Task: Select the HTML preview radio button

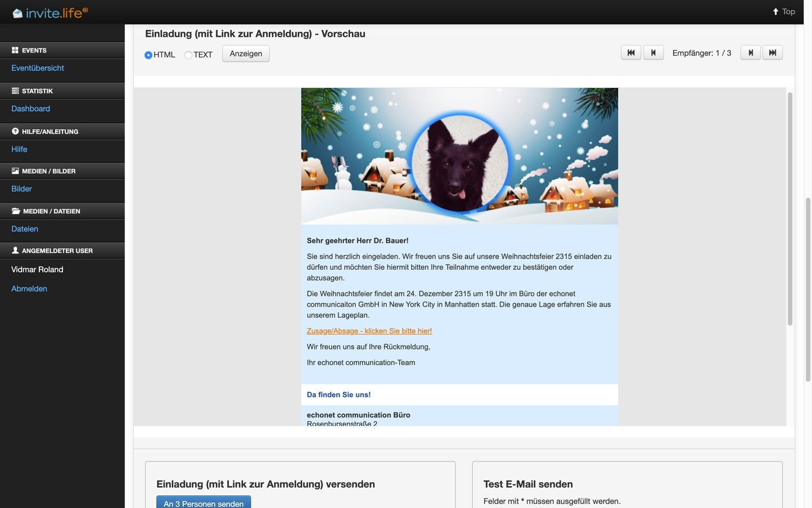Action: pyautogui.click(x=148, y=55)
